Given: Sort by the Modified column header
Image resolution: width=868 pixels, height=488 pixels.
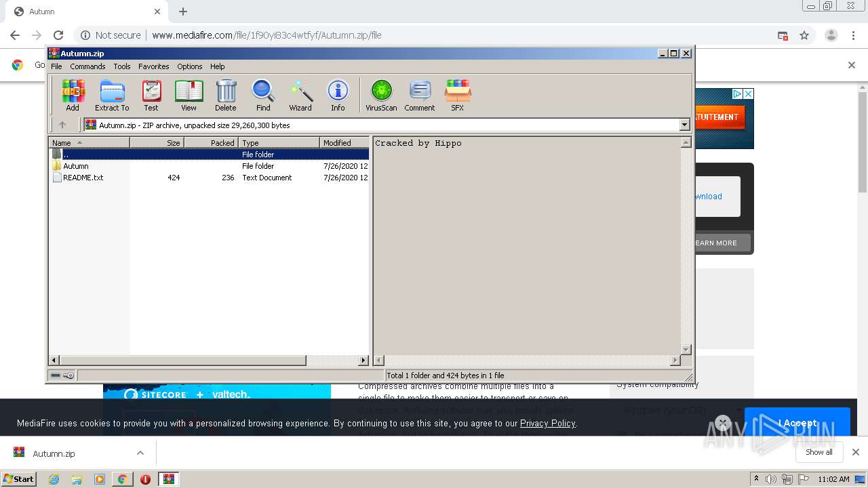Looking at the screenshot, I should click(344, 142).
